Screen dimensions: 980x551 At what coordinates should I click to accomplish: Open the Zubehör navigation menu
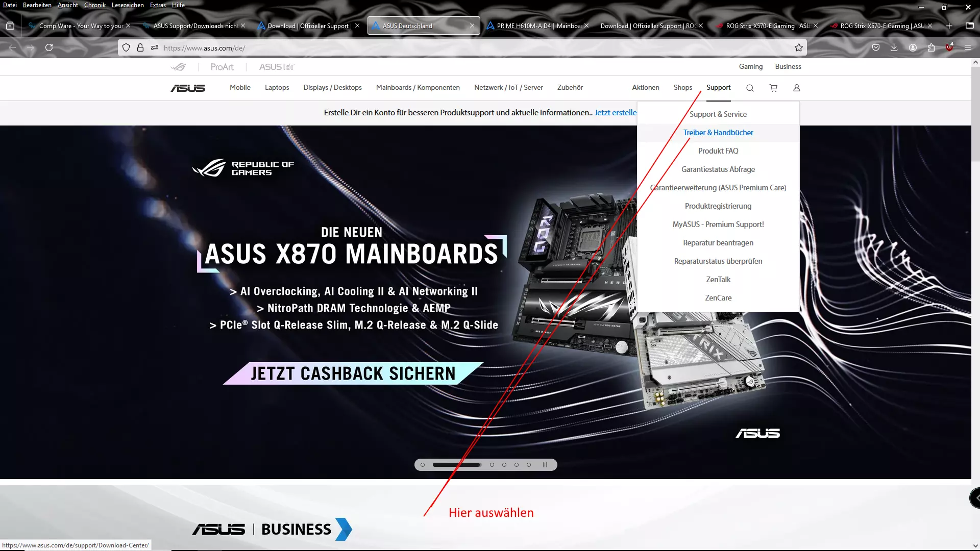point(570,88)
